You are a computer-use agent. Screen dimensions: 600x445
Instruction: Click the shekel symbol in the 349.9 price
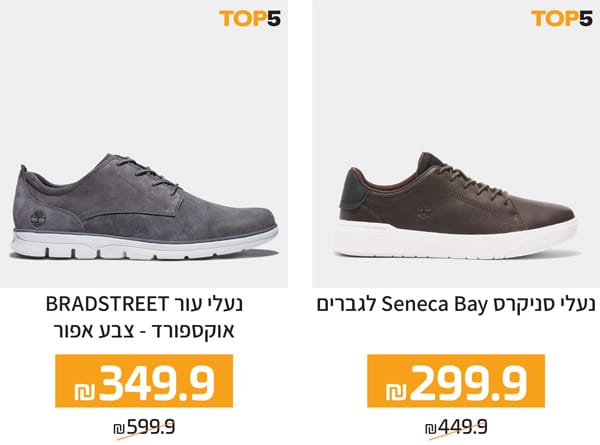tap(80, 381)
